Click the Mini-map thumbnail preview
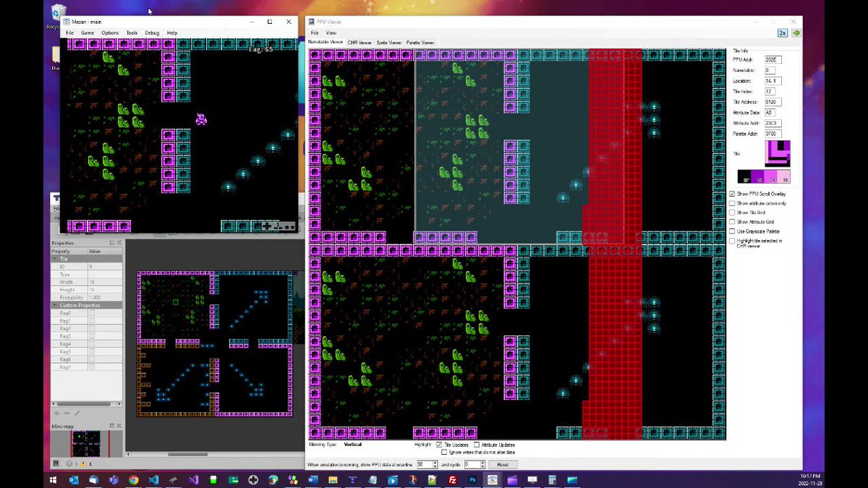This screenshot has height=488, width=868. coord(87,444)
